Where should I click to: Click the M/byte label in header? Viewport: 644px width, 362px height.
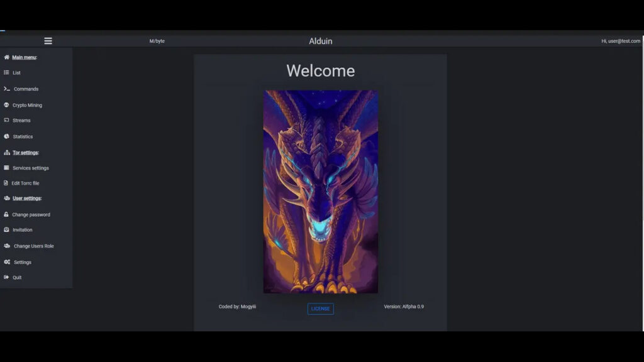click(x=157, y=41)
